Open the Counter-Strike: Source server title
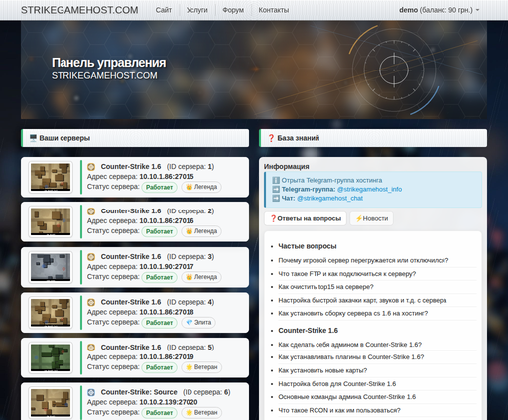 click(139, 392)
